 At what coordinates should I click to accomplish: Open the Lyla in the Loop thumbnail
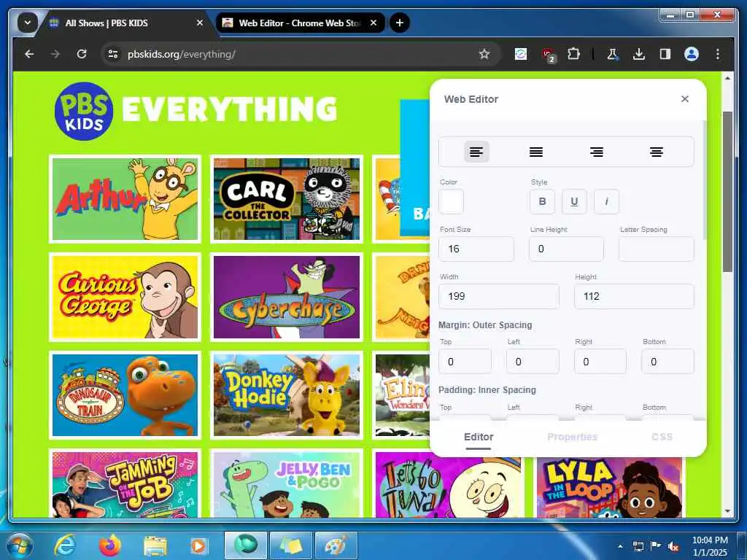(x=610, y=488)
